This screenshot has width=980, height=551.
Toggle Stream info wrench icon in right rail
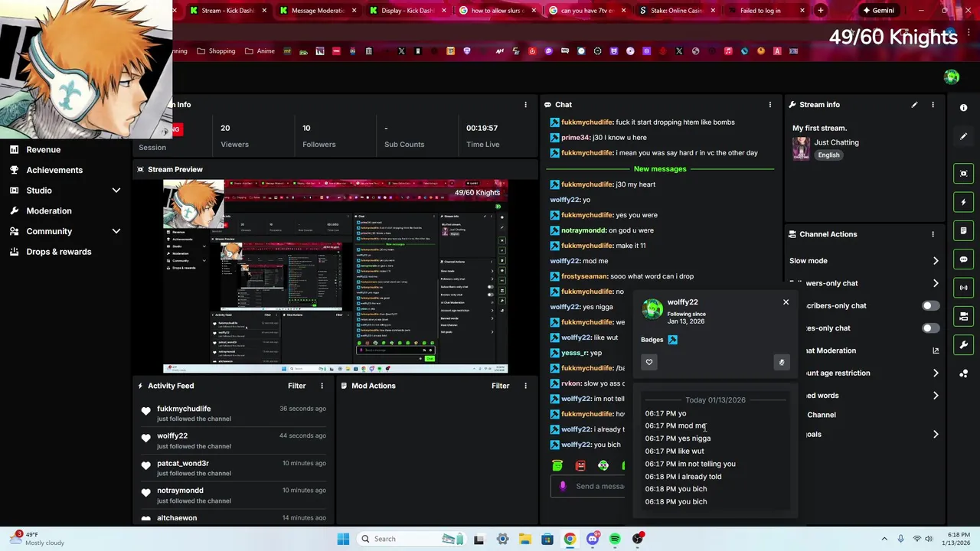(x=963, y=344)
